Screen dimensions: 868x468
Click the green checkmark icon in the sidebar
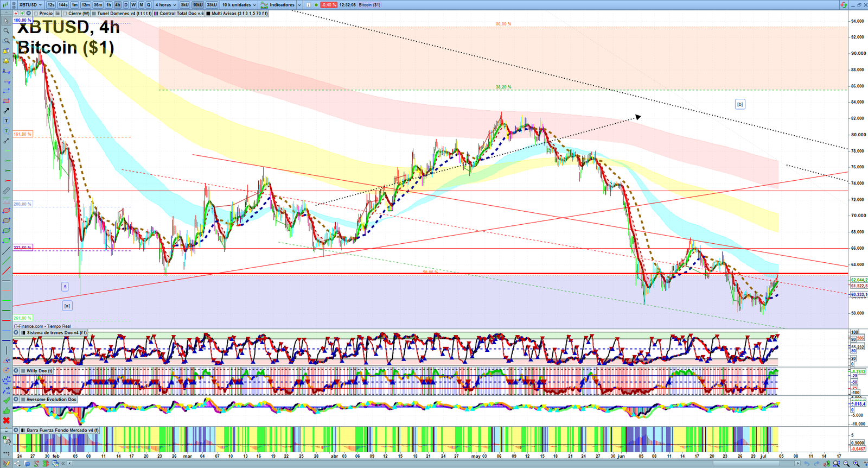[x=6, y=401]
